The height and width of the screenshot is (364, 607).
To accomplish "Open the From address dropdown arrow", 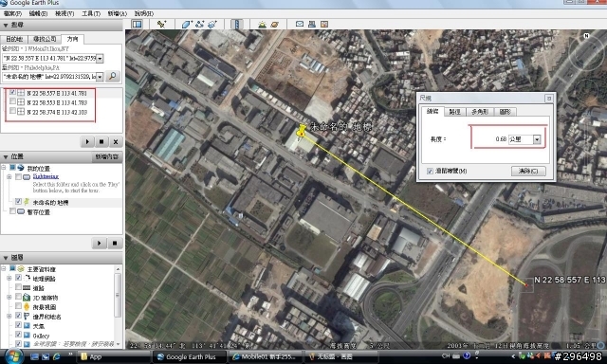I will (x=100, y=59).
